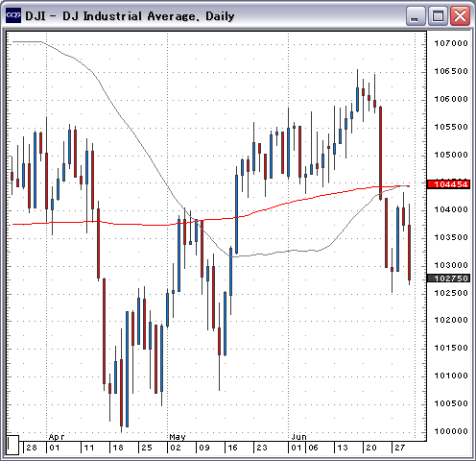Image resolution: width=476 pixels, height=461 pixels.
Task: Select the red moving average line
Action: pos(288,204)
